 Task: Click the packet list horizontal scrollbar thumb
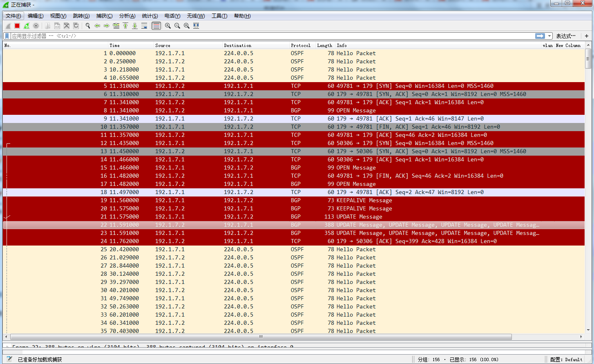(x=261, y=337)
